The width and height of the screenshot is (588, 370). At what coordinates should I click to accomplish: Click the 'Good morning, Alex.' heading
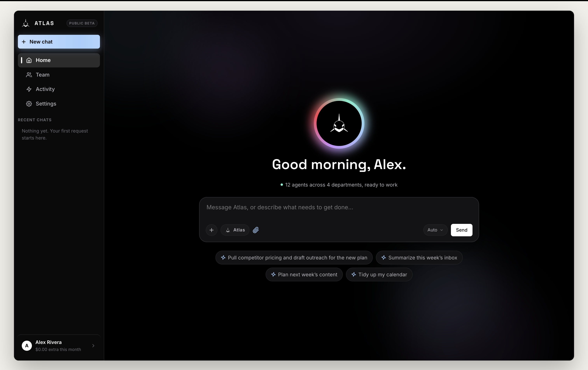[339, 165]
